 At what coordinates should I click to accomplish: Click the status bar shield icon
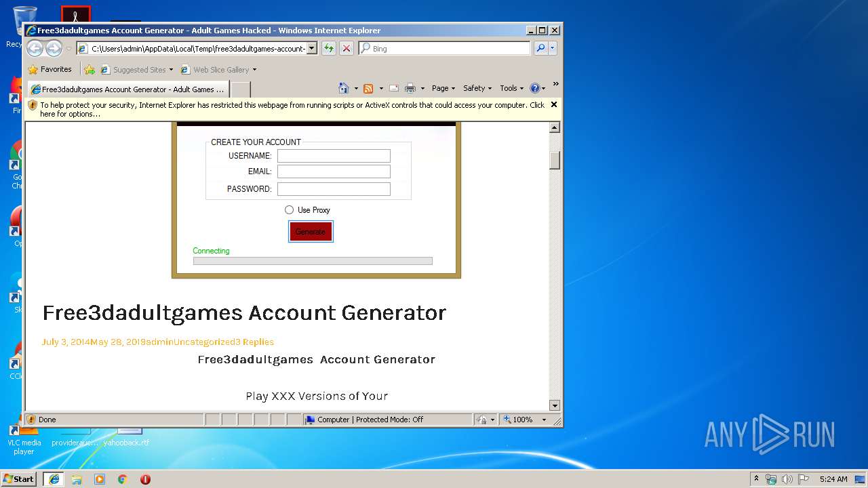31,420
